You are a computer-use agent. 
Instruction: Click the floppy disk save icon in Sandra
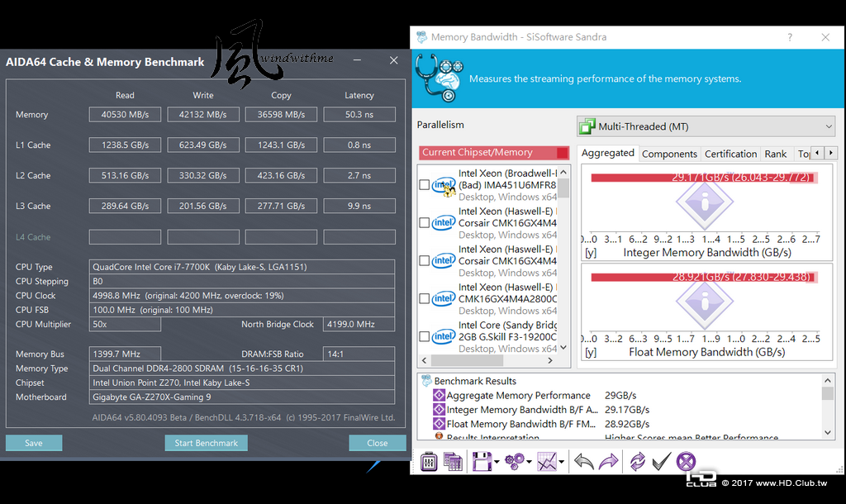[x=482, y=462]
